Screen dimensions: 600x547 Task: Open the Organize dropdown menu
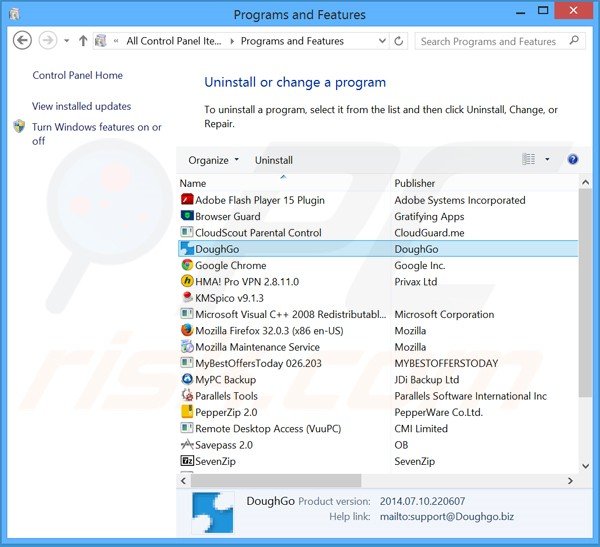coord(213,160)
